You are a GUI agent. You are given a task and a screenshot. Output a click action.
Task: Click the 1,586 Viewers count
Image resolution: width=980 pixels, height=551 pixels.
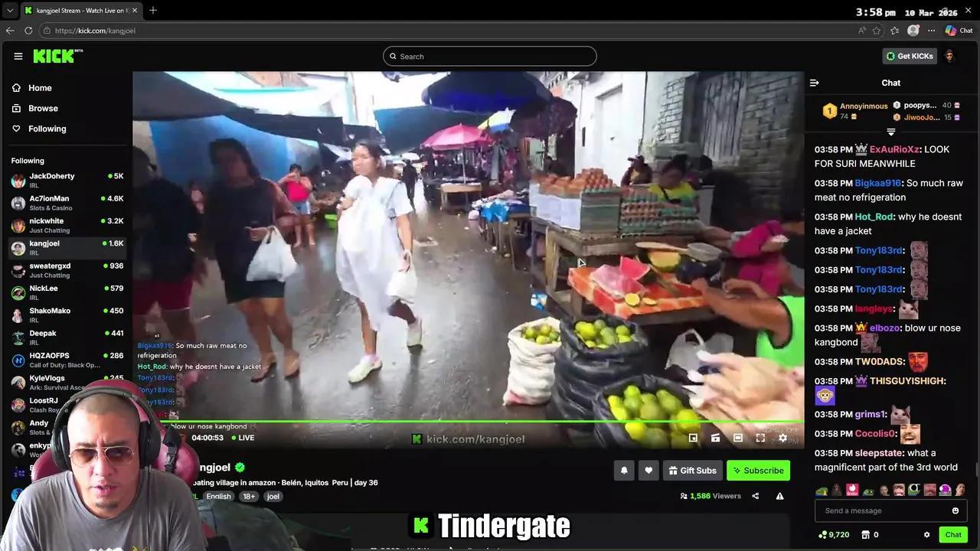tap(710, 496)
